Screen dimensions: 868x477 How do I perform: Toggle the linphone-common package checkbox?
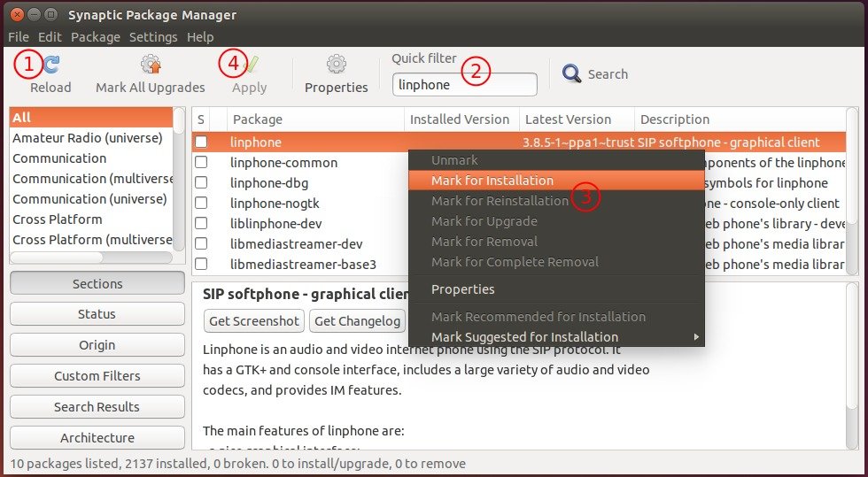pos(201,163)
